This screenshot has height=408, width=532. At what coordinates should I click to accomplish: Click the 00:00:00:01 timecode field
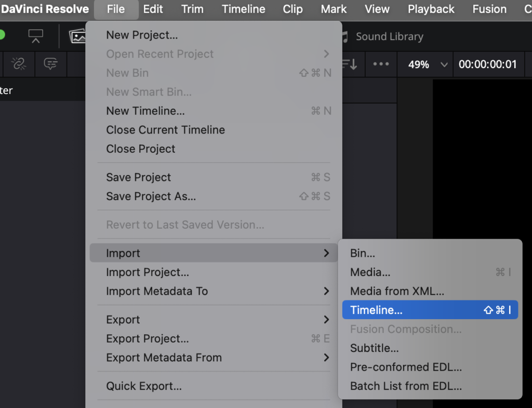pos(487,64)
